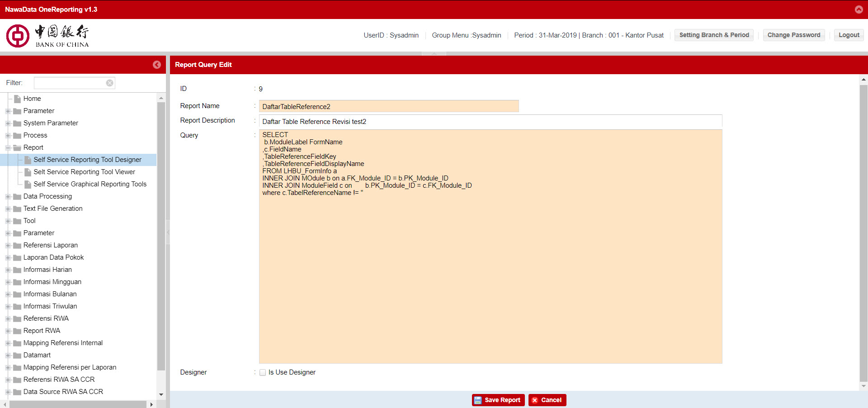
Task: Click the sidebar tree vertical scrollbar
Action: (x=161, y=235)
